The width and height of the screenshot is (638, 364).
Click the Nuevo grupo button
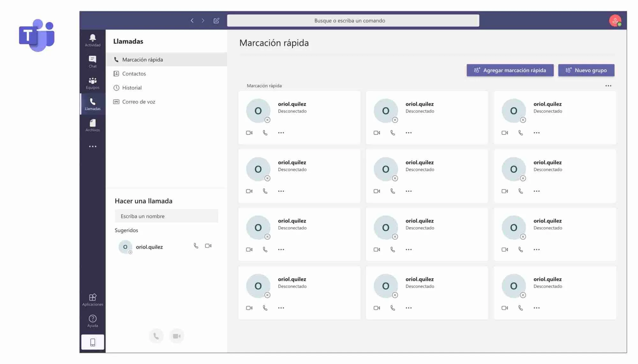click(x=586, y=70)
